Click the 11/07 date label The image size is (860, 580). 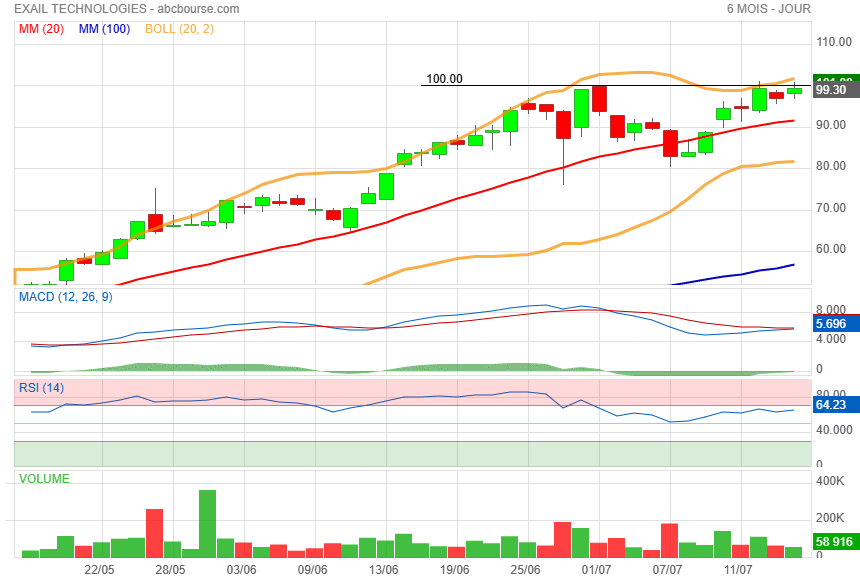tap(738, 570)
